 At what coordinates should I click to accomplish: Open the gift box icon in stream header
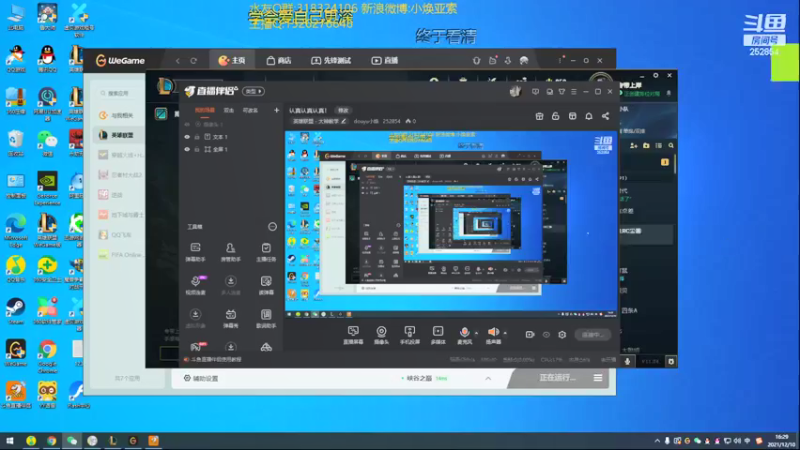539,116
